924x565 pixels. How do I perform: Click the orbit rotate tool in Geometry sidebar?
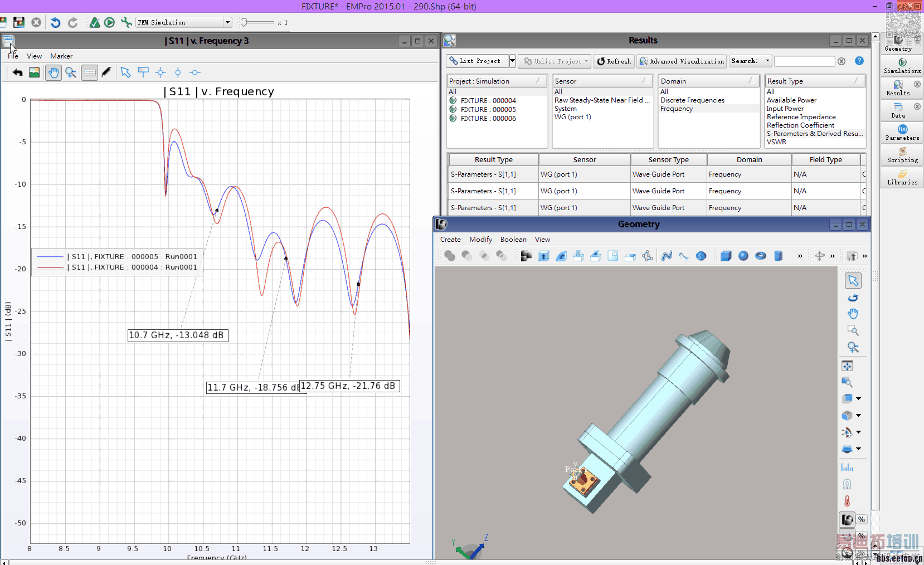click(853, 298)
